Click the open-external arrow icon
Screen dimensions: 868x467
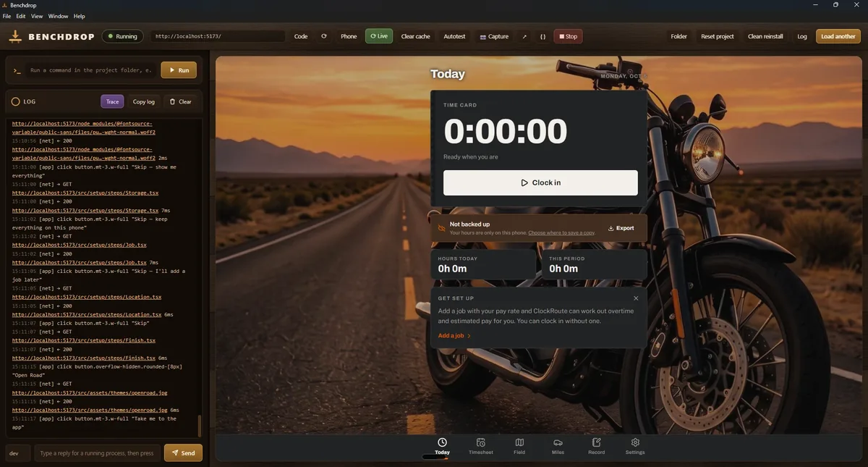[524, 36]
